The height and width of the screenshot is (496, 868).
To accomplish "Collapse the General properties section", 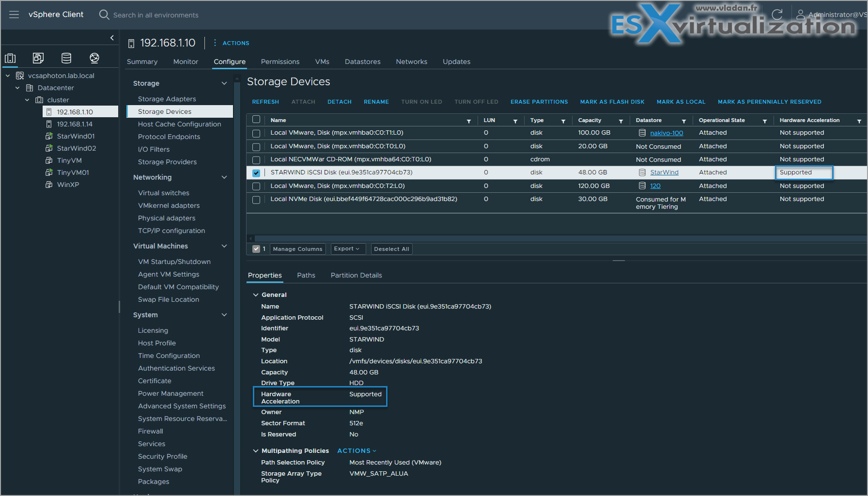I will tap(256, 294).
